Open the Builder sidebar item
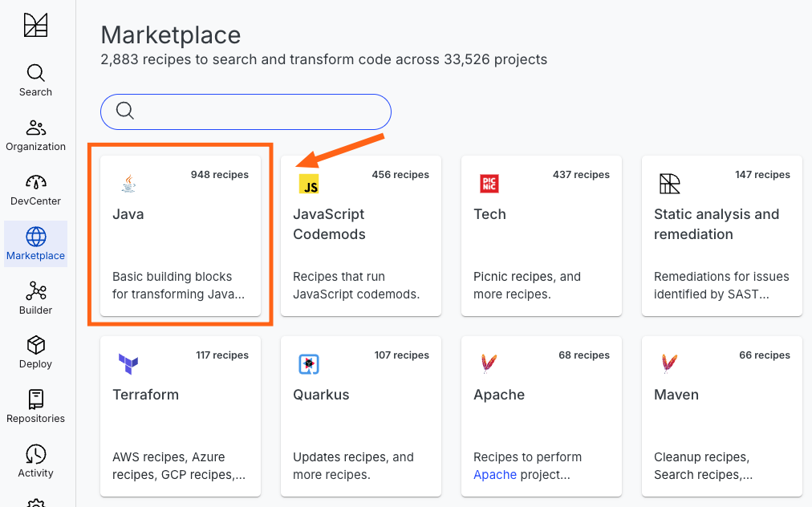 pos(36,298)
